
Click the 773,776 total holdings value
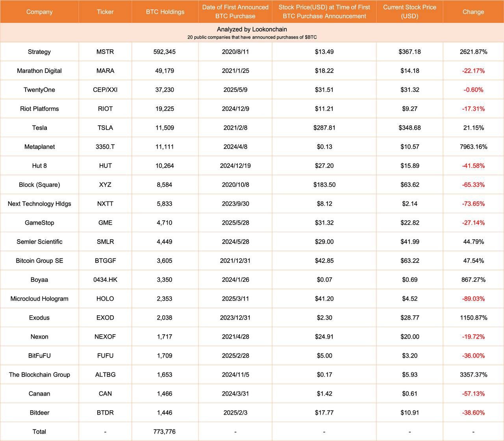(165, 431)
